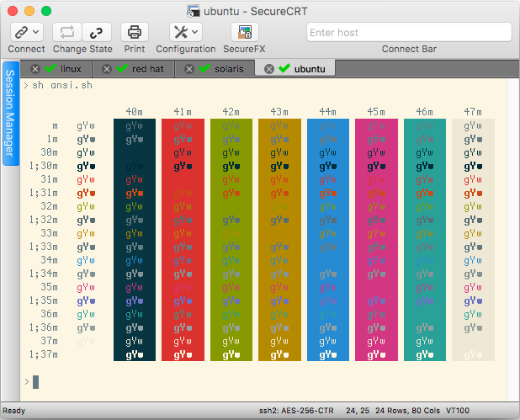Switch to the linux session tab
Image resolution: width=520 pixels, height=420 pixels.
click(x=56, y=69)
